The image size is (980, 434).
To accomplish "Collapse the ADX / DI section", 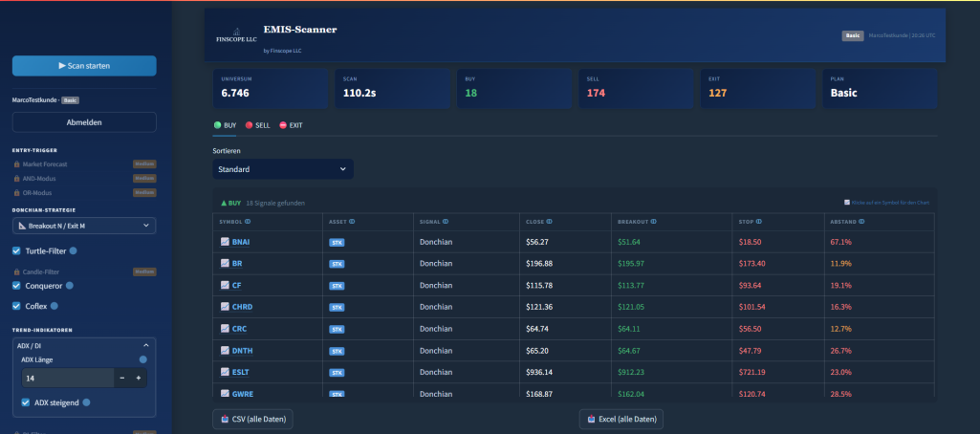I will pos(145,344).
